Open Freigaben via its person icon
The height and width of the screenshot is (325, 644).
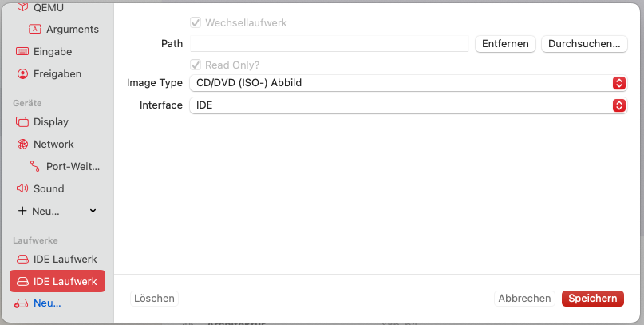[22, 74]
